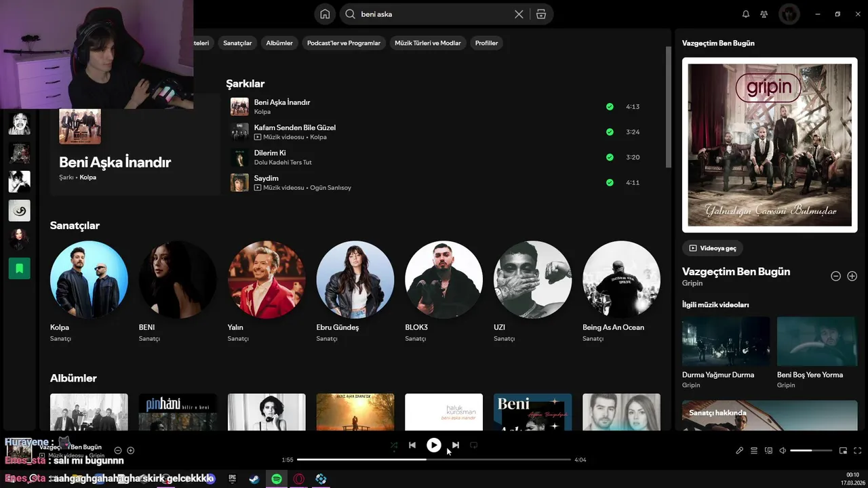Viewport: 868px width, 488px height.
Task: Open Opera GX in taskbar
Action: (298, 479)
